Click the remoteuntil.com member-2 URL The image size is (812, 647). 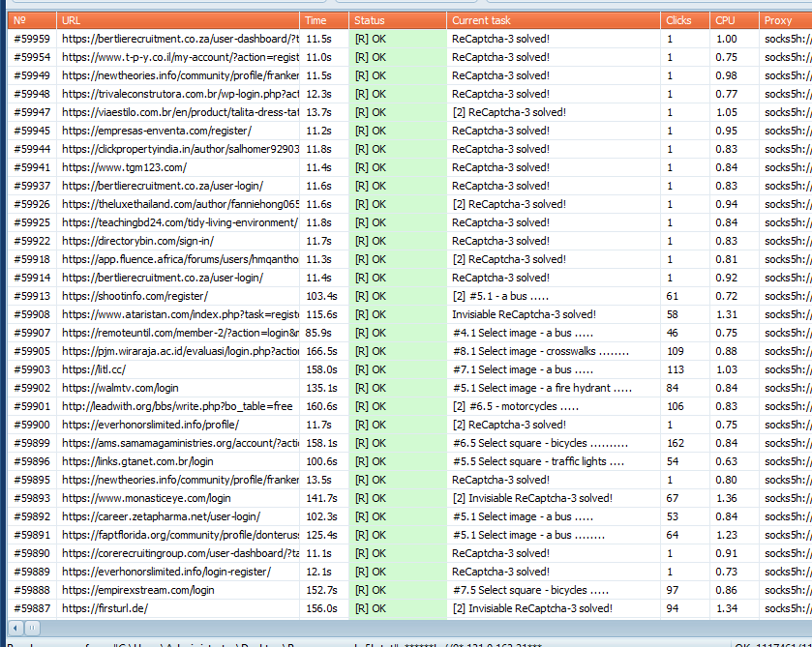click(x=180, y=333)
